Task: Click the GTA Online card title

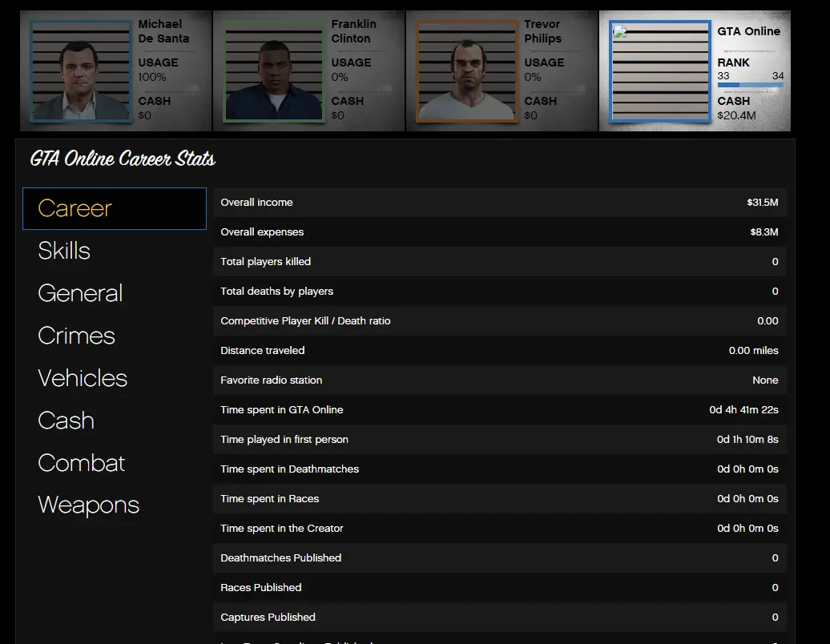Action: pos(748,31)
